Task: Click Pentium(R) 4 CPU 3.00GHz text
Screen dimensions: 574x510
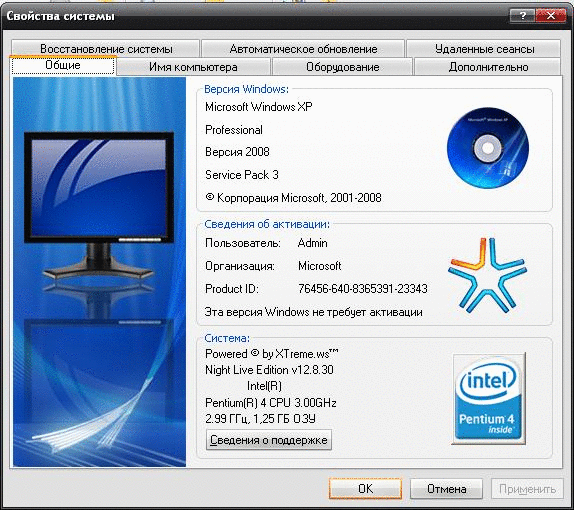Action: pos(271,403)
